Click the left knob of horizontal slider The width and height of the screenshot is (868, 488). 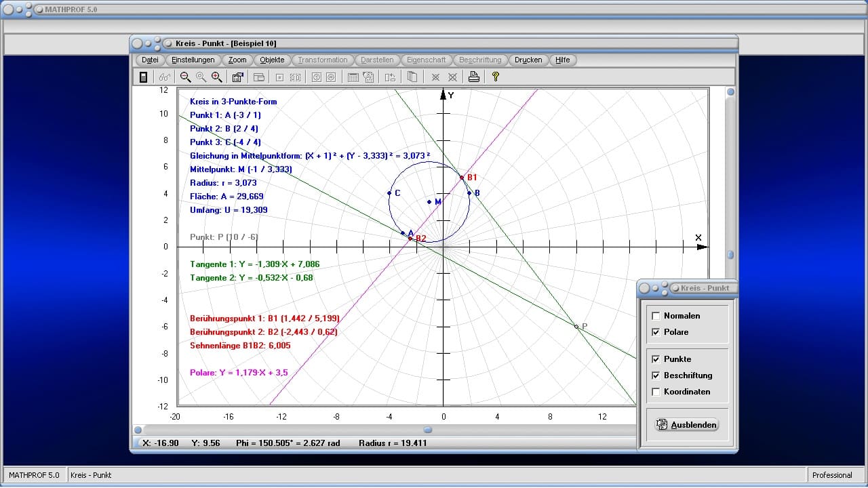(x=138, y=430)
